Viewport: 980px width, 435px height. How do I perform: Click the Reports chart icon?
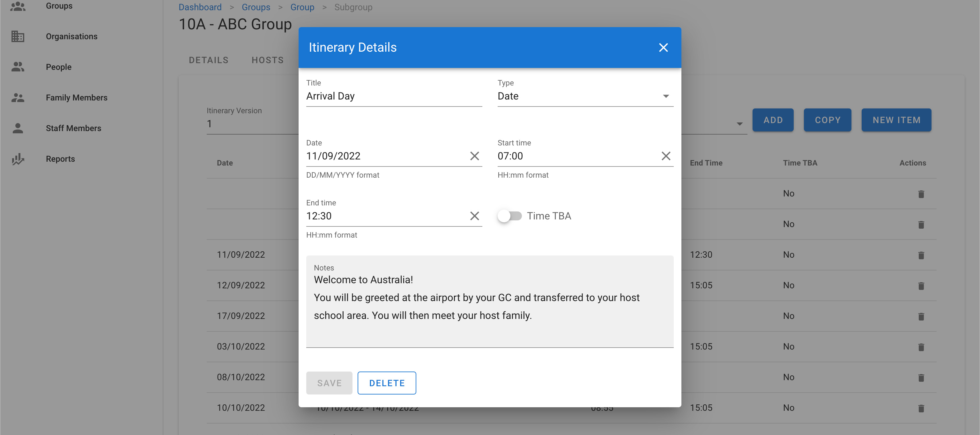pos(18,159)
